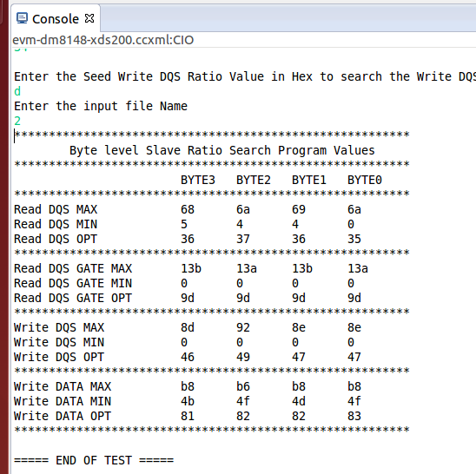Click the Console view monitor icon

click(x=22, y=18)
